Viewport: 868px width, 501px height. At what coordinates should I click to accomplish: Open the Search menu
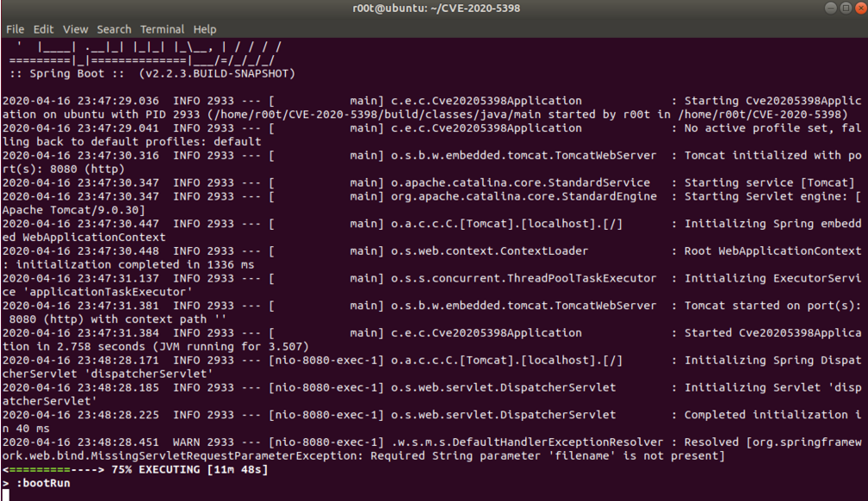pos(114,29)
